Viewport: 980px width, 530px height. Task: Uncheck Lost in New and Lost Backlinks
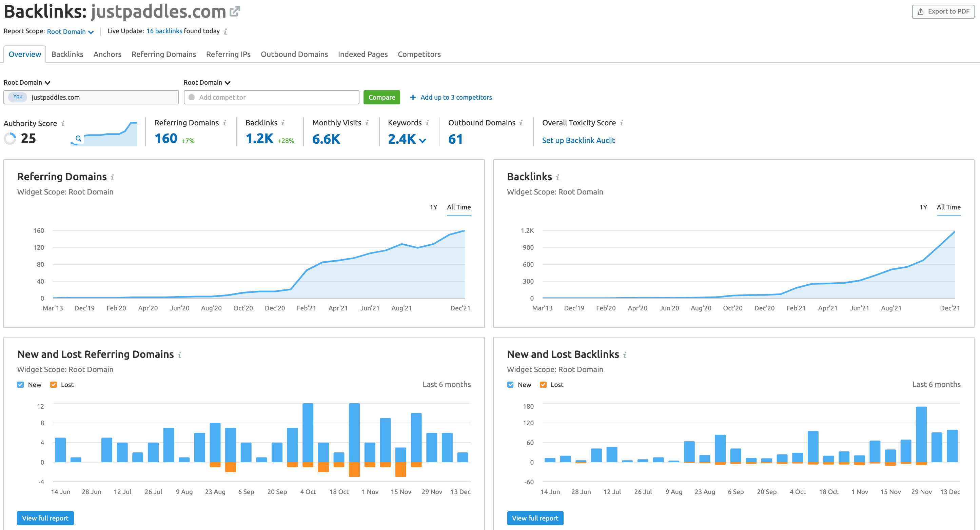[x=543, y=385]
